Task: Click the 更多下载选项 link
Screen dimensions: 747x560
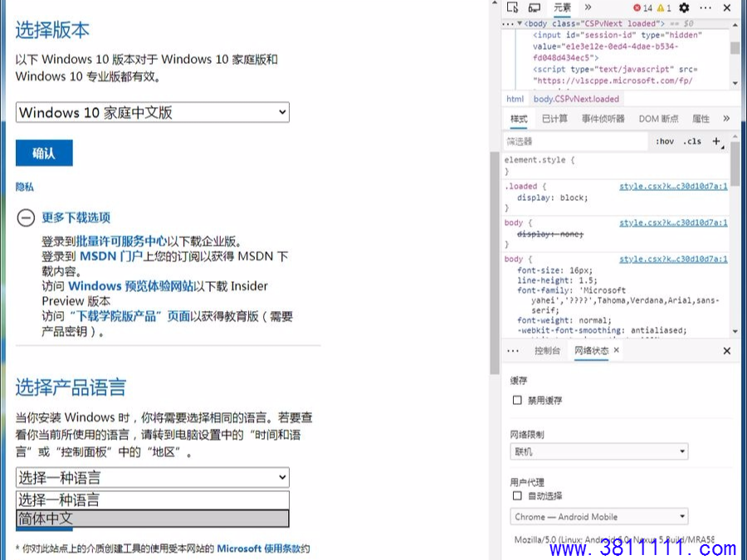Action: (76, 217)
